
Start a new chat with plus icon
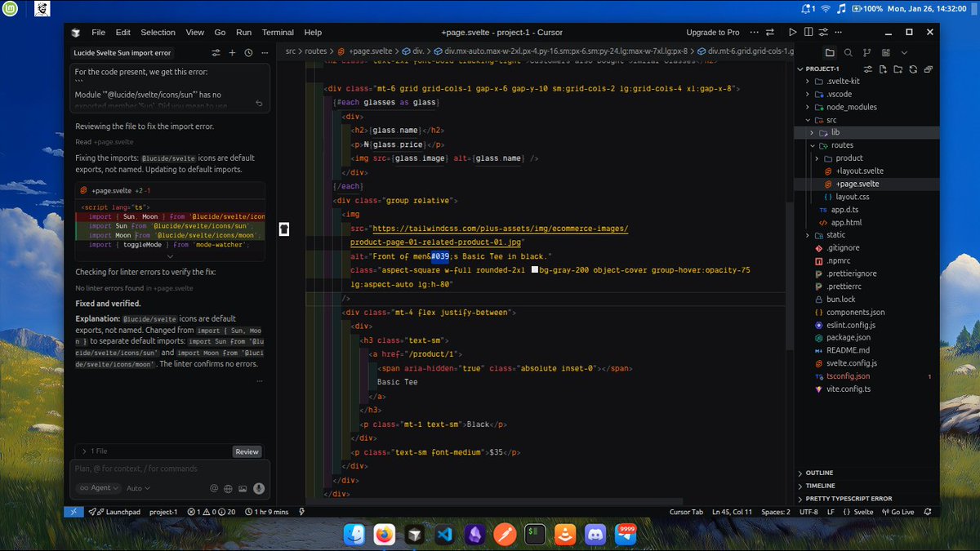click(x=232, y=52)
